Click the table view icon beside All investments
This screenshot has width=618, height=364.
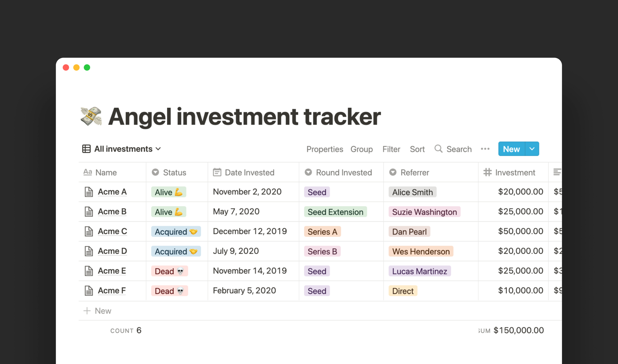pos(86,149)
